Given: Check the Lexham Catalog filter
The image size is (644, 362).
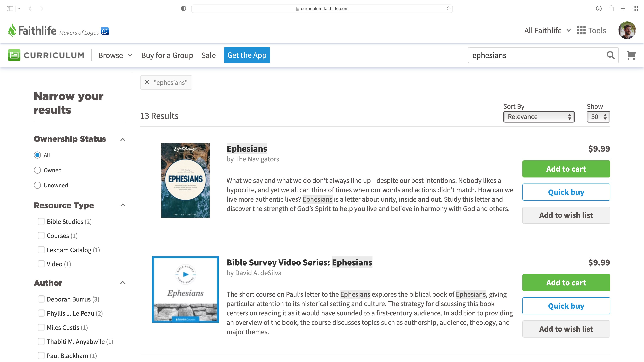Looking at the screenshot, I should point(41,250).
